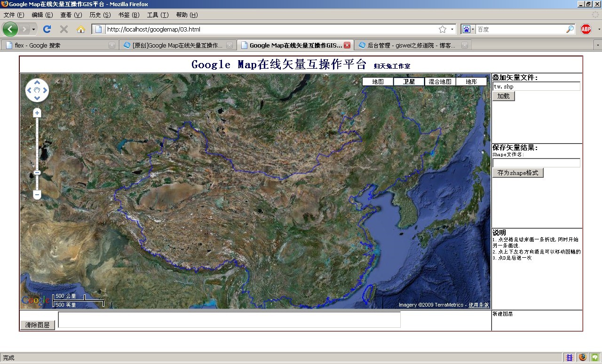Viewport: 602px width, 364px height.
Task: Click the 清除图层 button
Action: coord(37,325)
